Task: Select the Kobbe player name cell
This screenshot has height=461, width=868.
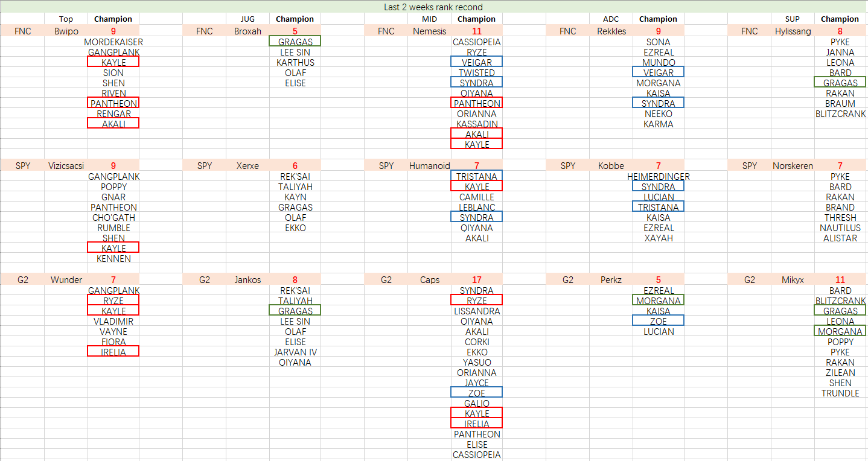Action: pyautogui.click(x=611, y=166)
